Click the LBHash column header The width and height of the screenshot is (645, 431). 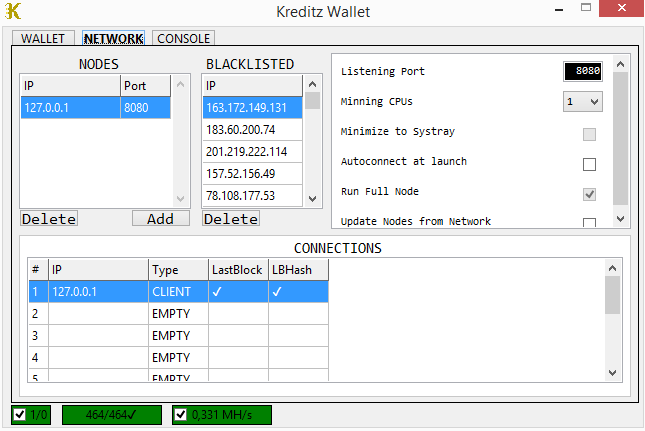pos(298,270)
